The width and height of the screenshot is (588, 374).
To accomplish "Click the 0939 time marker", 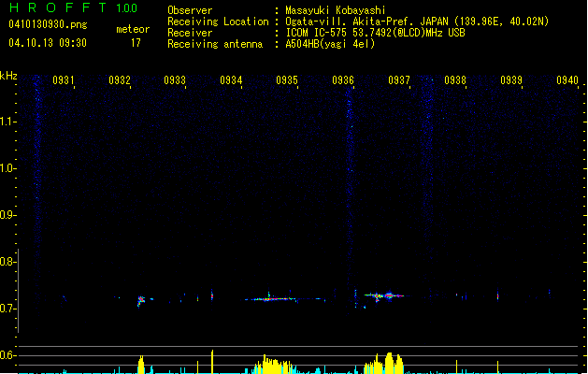I will [511, 80].
